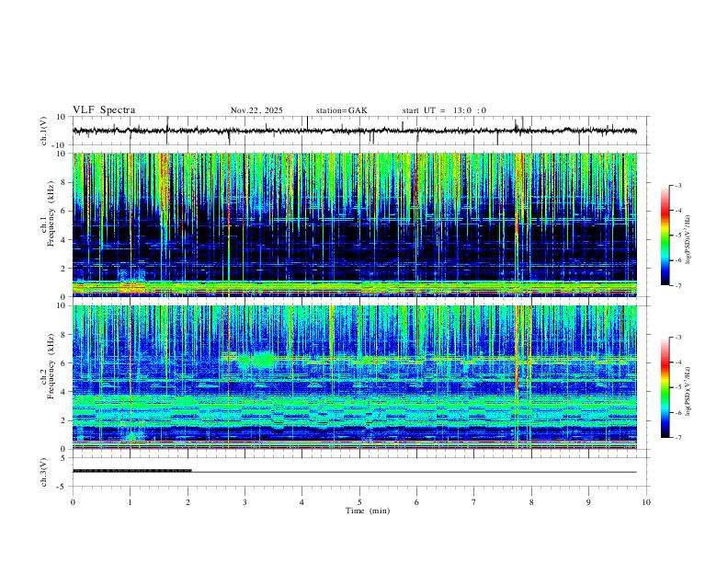Click the ch.1 color bar label "log(PSD) (V²/Hz)"
Viewport: 728px width, 563px height.
(688, 239)
